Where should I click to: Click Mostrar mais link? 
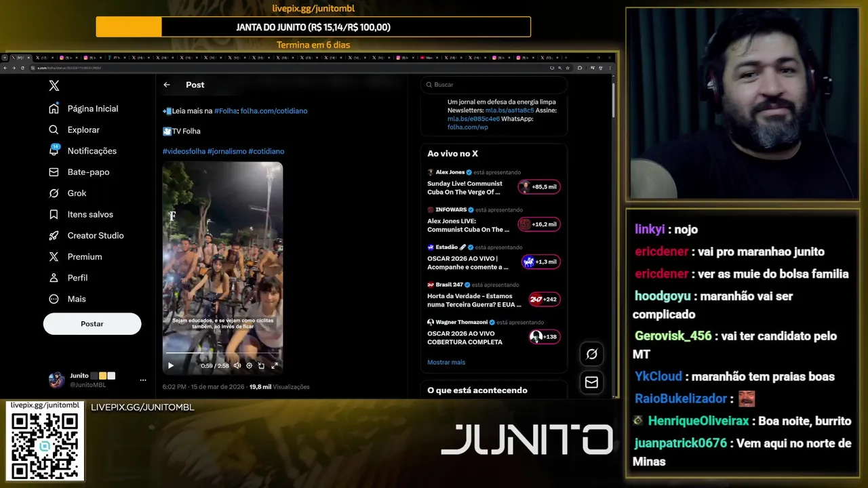click(446, 363)
